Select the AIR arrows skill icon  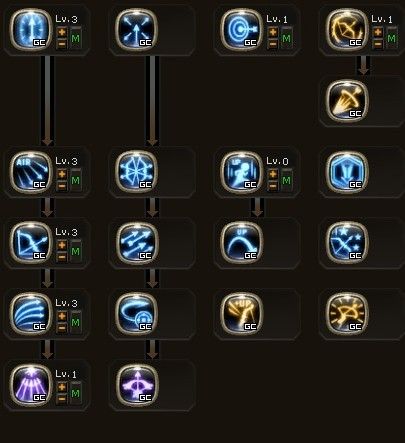(x=31, y=172)
